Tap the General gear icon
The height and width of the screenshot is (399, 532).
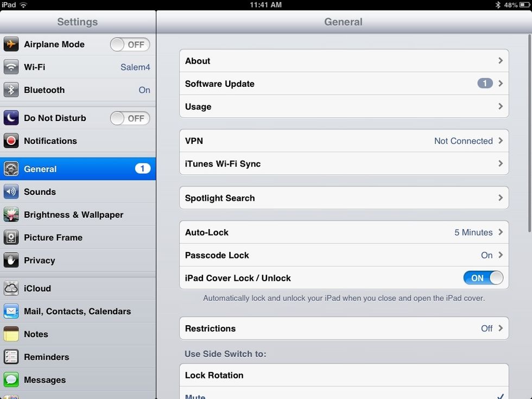[x=11, y=169]
